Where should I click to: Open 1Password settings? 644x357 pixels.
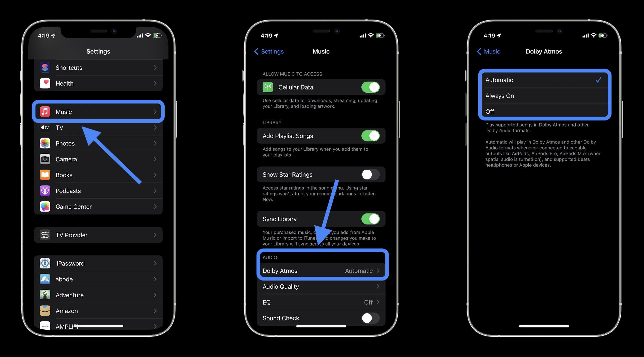[x=98, y=263]
